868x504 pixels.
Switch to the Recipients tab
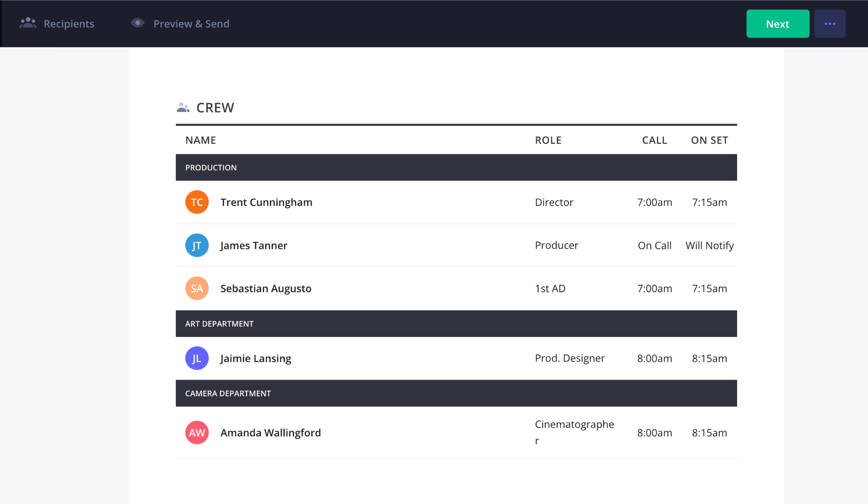pos(69,24)
